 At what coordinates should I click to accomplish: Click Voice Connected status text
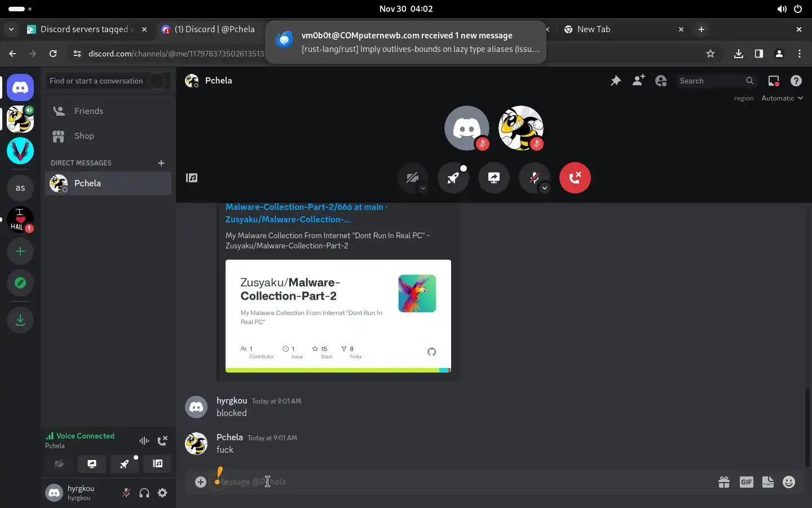click(85, 436)
